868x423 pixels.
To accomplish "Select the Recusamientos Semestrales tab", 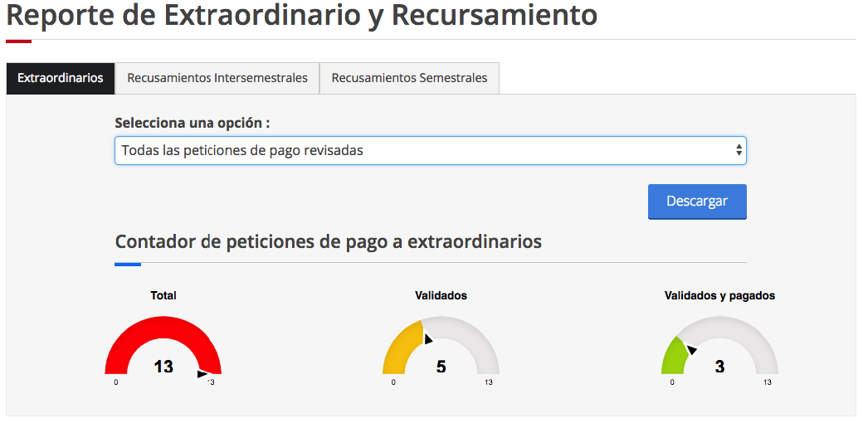I will (x=409, y=78).
